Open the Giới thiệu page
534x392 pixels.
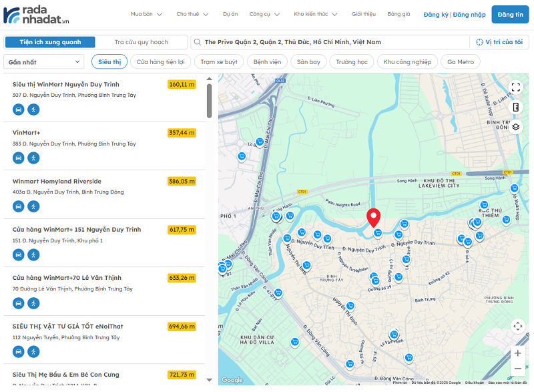pyautogui.click(x=364, y=14)
